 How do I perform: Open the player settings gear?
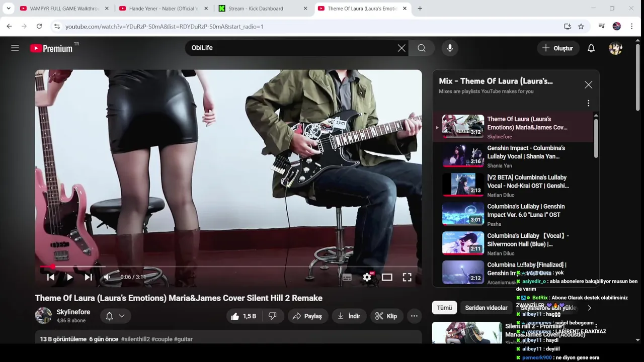pos(367,277)
